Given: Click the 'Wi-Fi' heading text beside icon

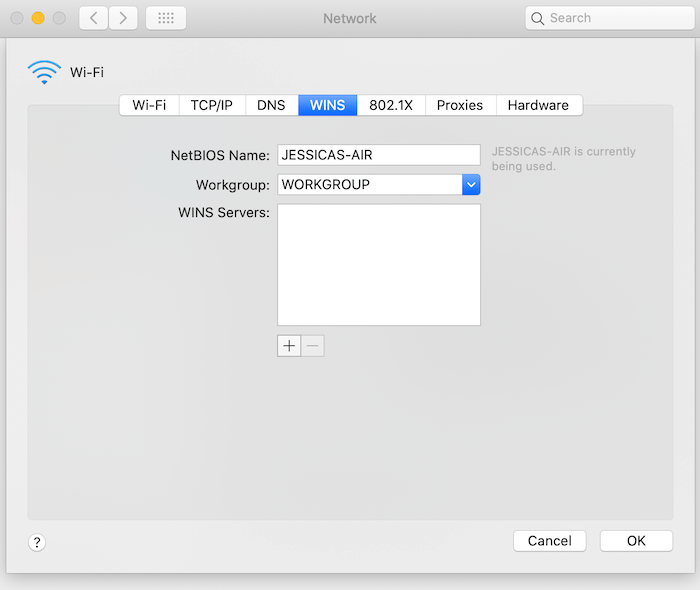Looking at the screenshot, I should pos(87,72).
